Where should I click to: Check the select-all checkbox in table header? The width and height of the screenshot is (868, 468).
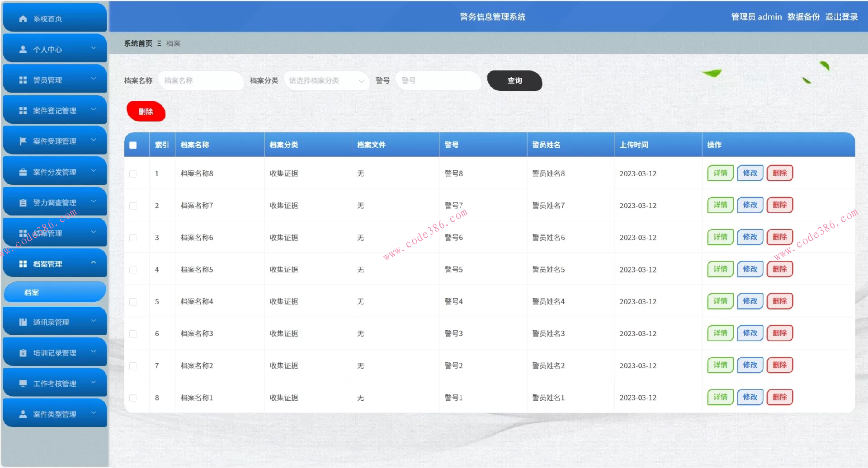pyautogui.click(x=133, y=145)
